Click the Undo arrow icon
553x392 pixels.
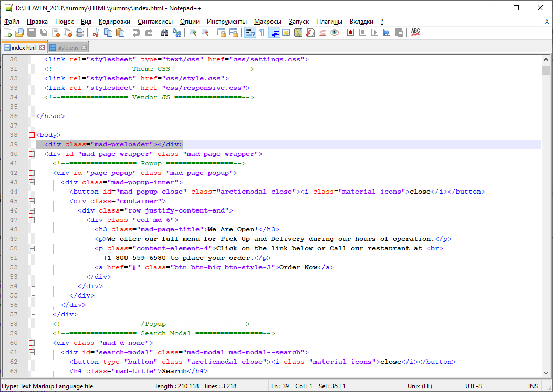[x=137, y=33]
